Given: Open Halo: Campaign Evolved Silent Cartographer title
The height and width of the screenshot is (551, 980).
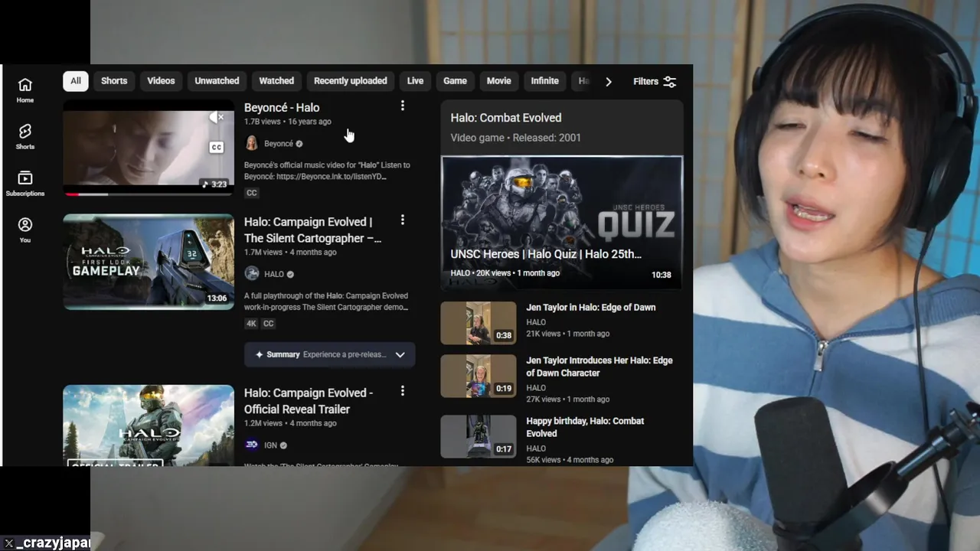Looking at the screenshot, I should pos(312,230).
